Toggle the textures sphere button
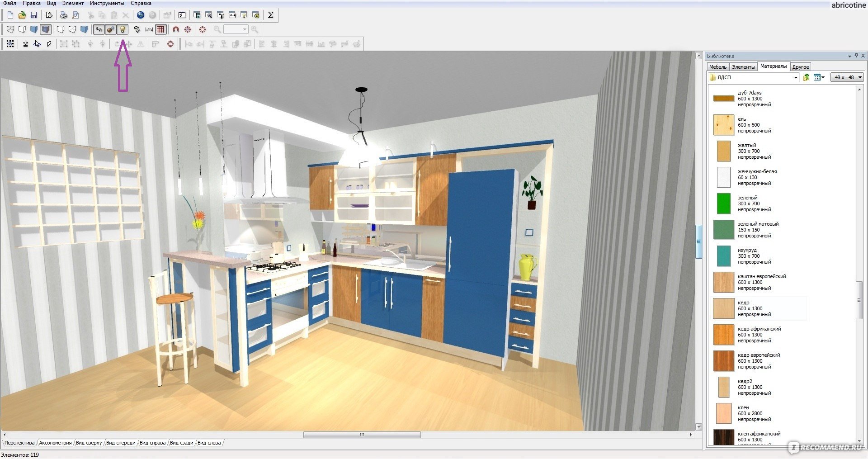This screenshot has height=459, width=868. point(110,29)
